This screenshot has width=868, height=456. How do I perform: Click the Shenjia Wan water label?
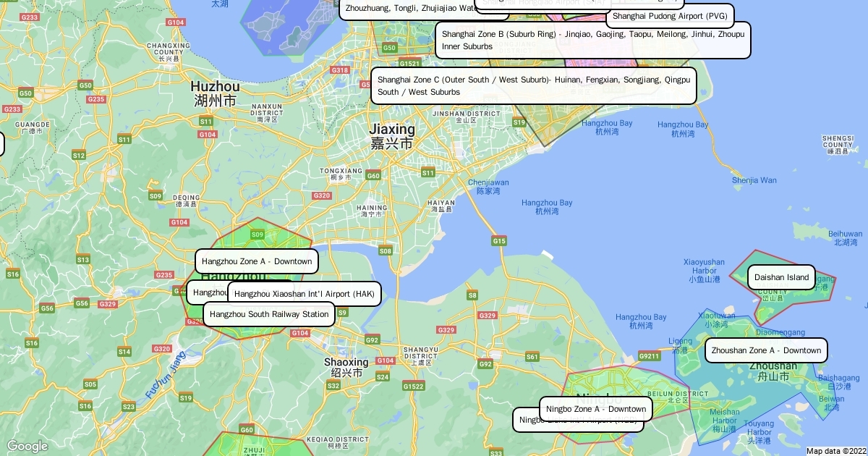pyautogui.click(x=754, y=180)
